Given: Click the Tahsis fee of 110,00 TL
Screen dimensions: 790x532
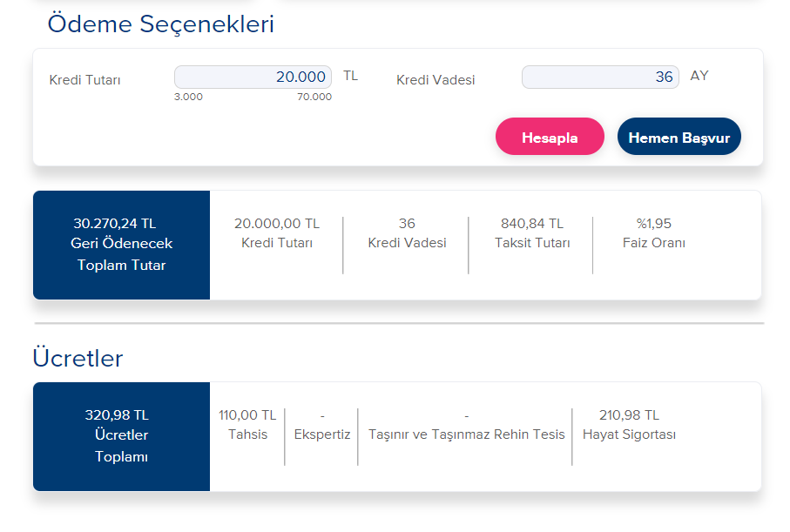Looking at the screenshot, I should pyautogui.click(x=247, y=423).
